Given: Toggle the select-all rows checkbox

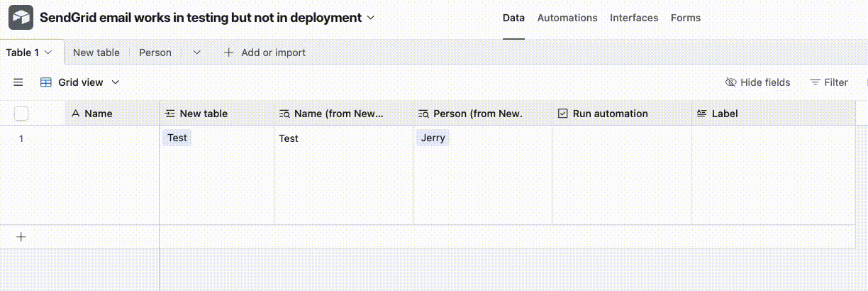Looking at the screenshot, I should [x=21, y=114].
